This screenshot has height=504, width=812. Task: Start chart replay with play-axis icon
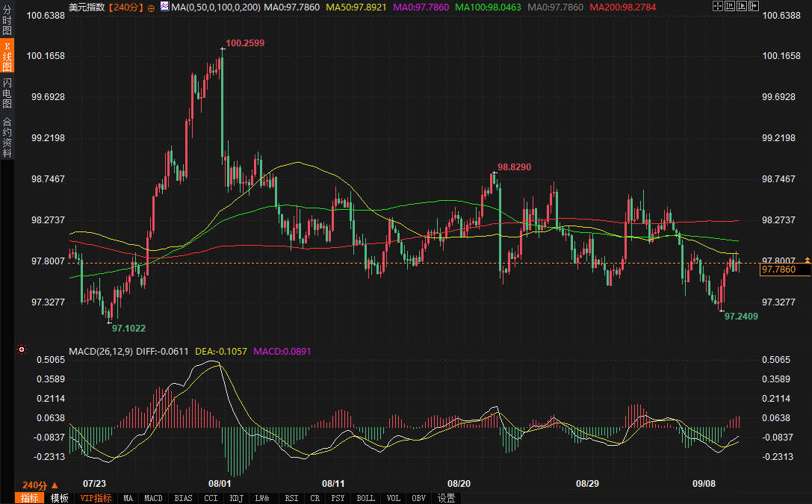point(742,6)
